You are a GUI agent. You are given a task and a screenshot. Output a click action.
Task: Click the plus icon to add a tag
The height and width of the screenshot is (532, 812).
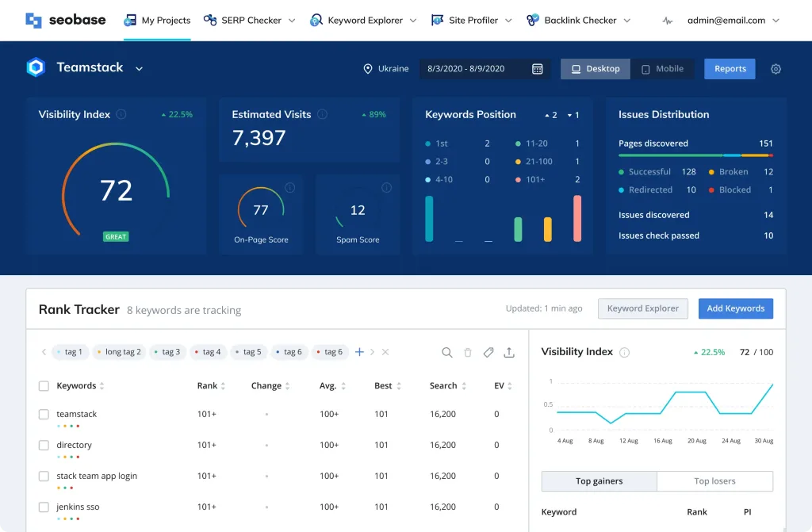click(x=359, y=351)
